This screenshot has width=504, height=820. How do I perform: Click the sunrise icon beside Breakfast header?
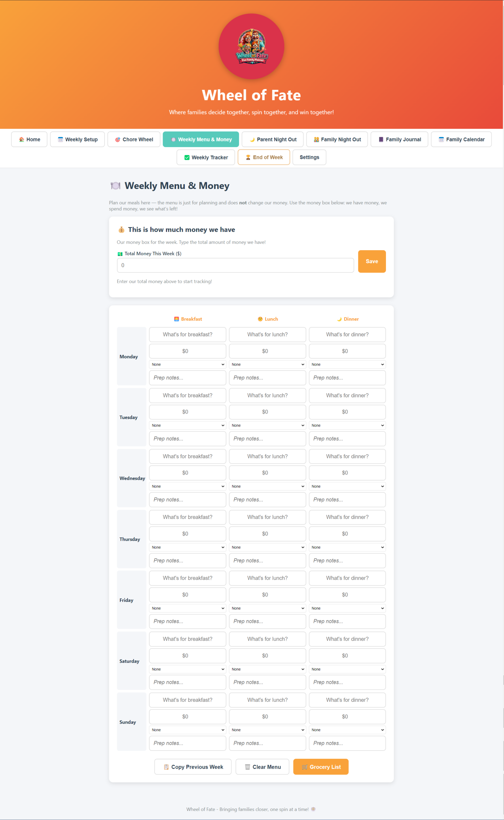177,319
